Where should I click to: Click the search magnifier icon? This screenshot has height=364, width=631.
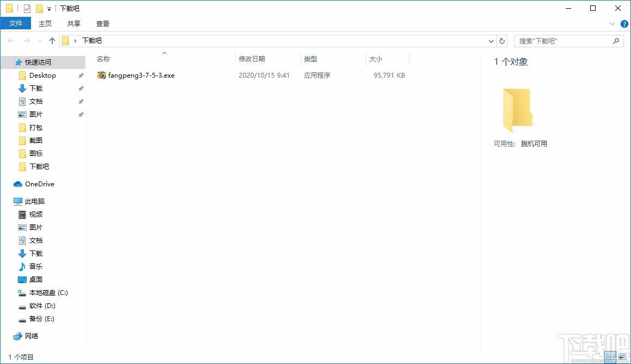coord(616,41)
